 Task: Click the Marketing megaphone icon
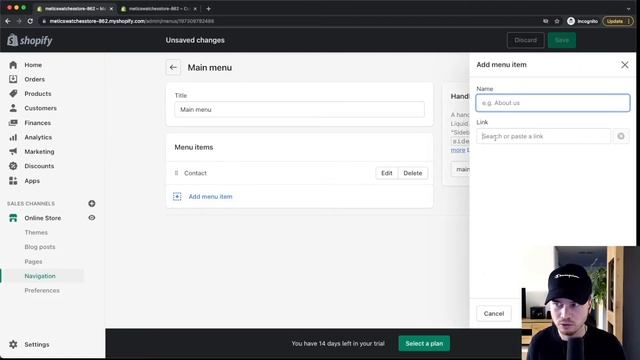13,151
